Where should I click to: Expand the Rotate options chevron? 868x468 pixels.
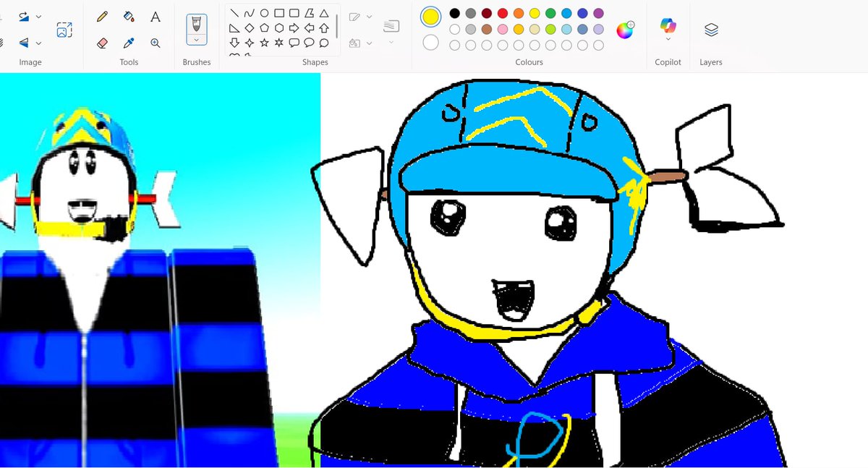pyautogui.click(x=38, y=16)
